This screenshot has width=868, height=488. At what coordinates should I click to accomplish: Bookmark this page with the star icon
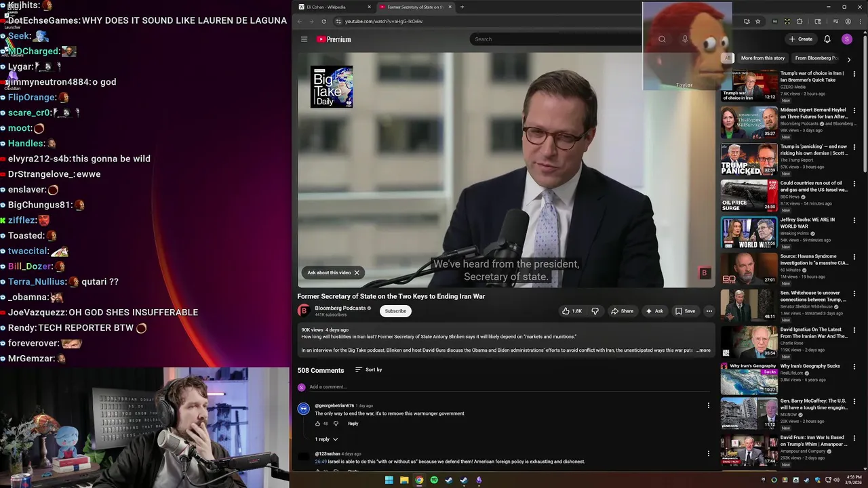757,21
